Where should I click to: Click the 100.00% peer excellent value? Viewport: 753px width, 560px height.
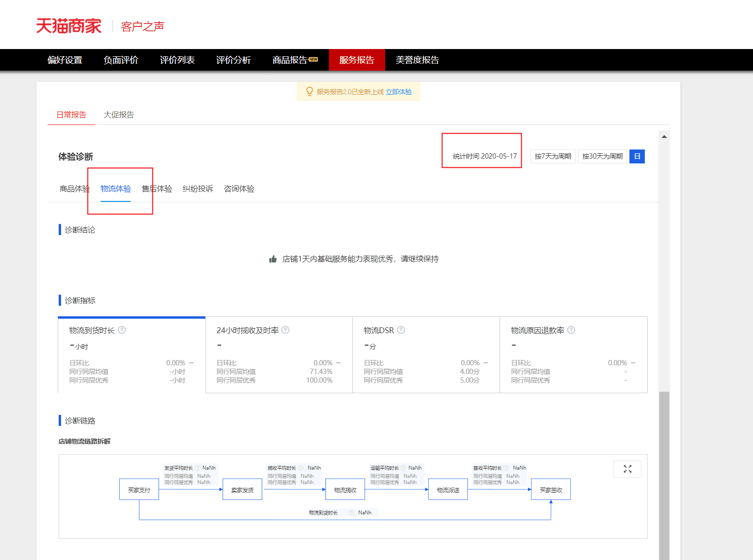pos(319,380)
